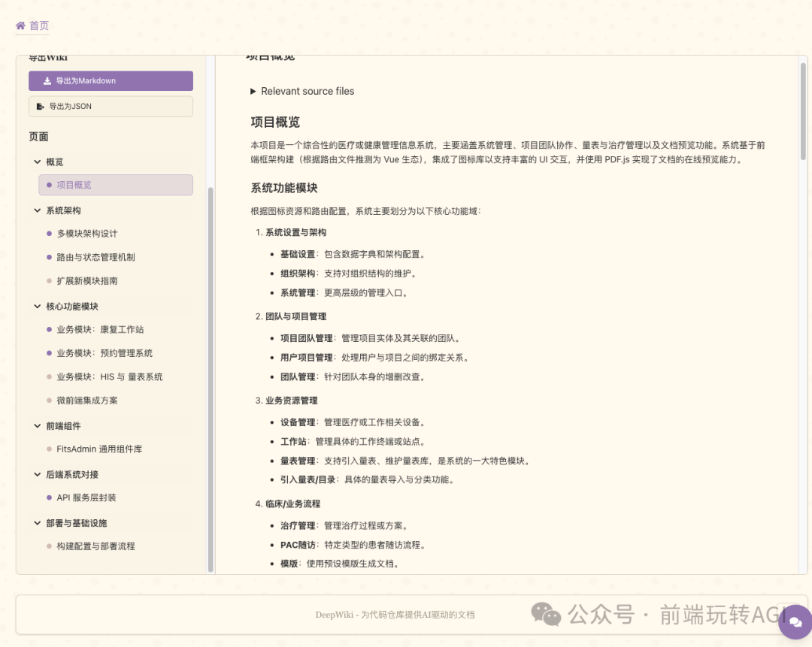Click the bullet icon beside 微前端集成方案
The height and width of the screenshot is (647, 812).
[48, 401]
